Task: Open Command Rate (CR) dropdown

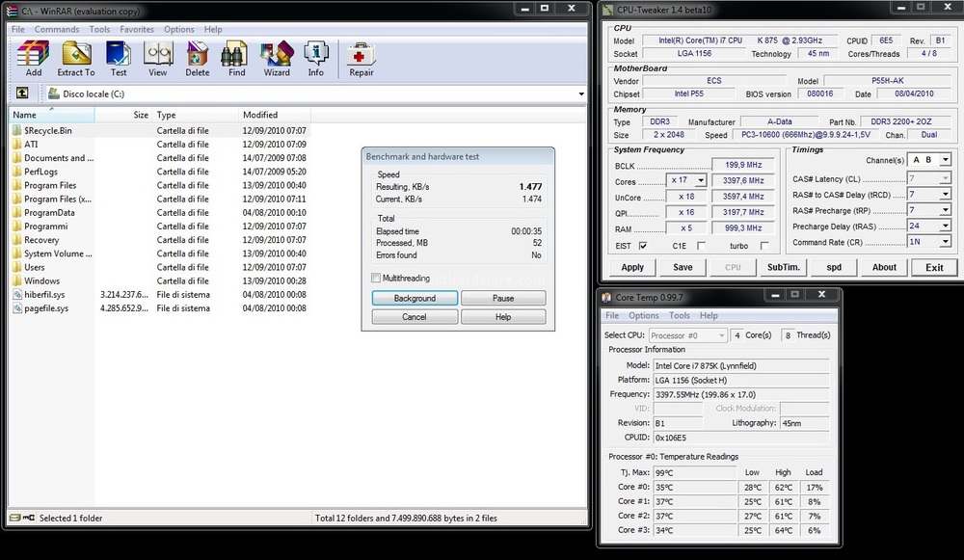Action: point(946,242)
